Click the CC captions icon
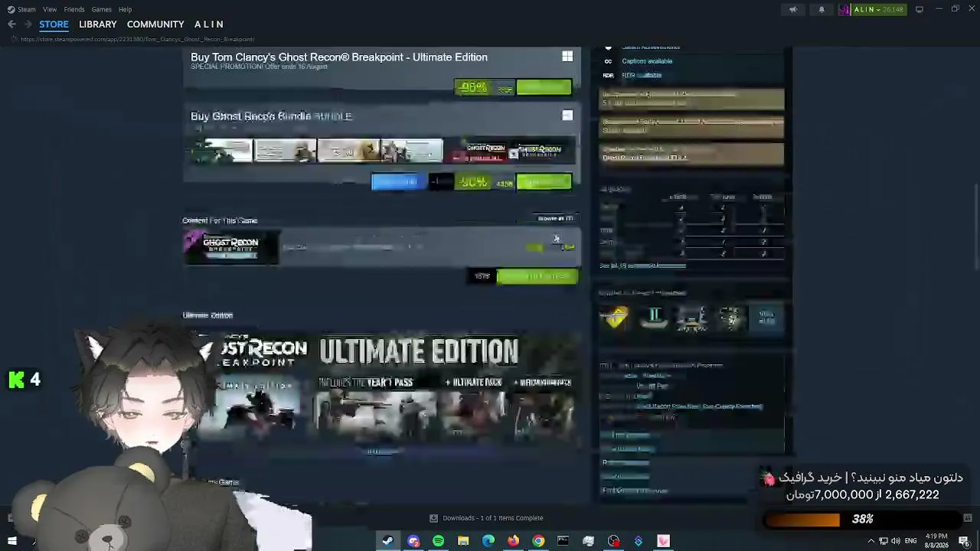The image size is (980, 551). click(x=608, y=61)
